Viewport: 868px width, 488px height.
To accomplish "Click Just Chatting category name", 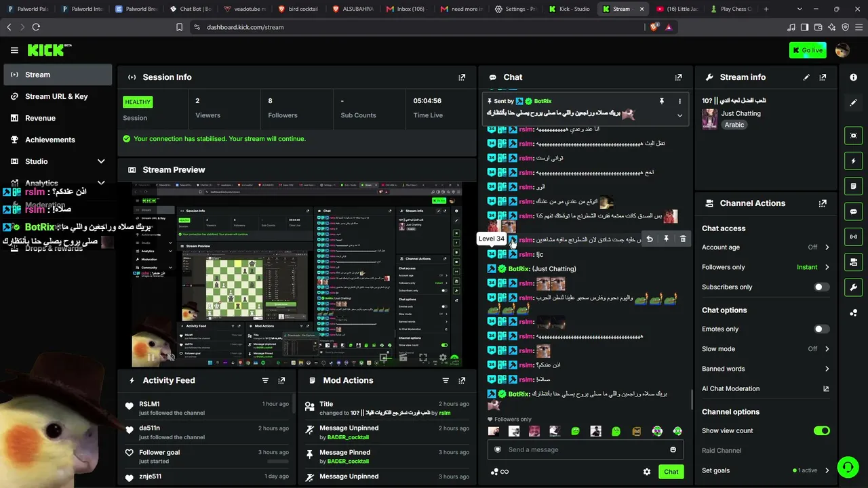I will click(741, 114).
